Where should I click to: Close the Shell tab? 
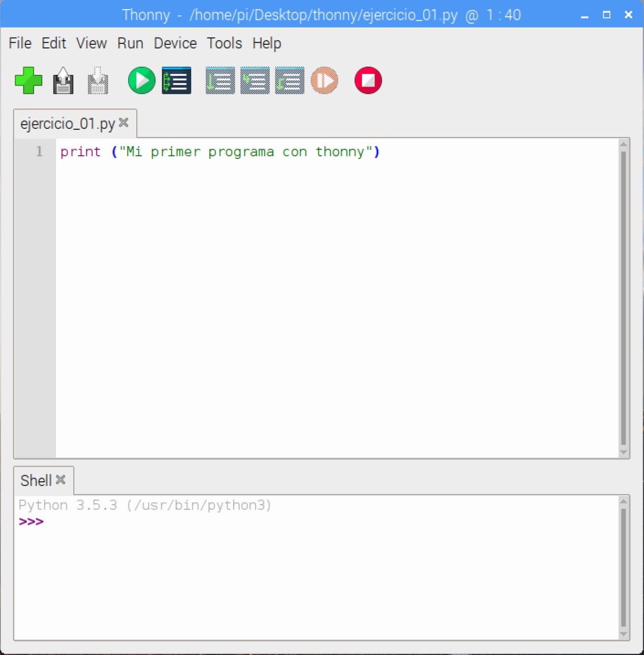[x=61, y=480]
